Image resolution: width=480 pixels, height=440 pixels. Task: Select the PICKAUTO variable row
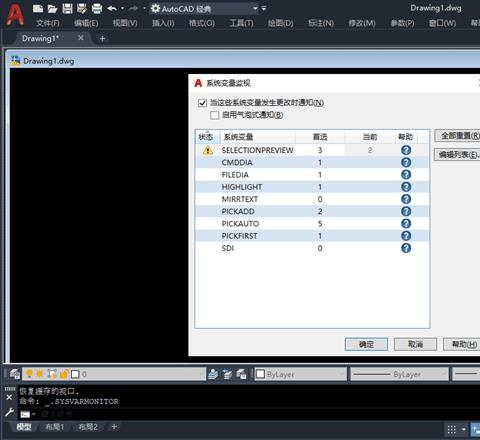point(312,224)
